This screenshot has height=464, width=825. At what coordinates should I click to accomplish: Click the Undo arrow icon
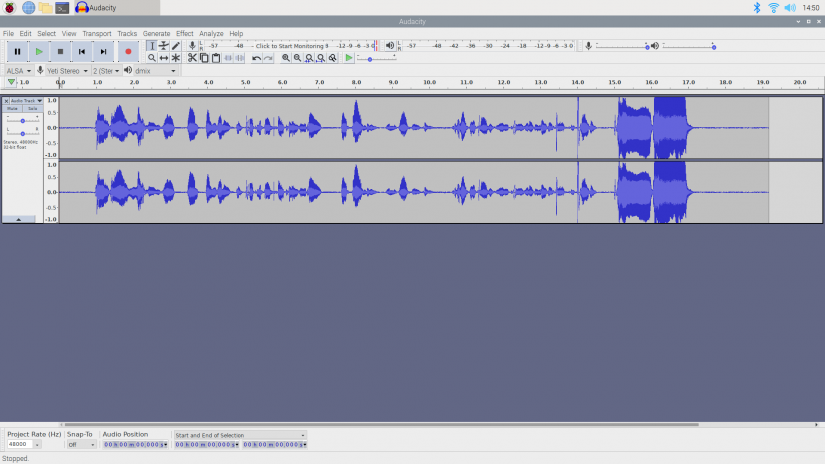(x=257, y=58)
